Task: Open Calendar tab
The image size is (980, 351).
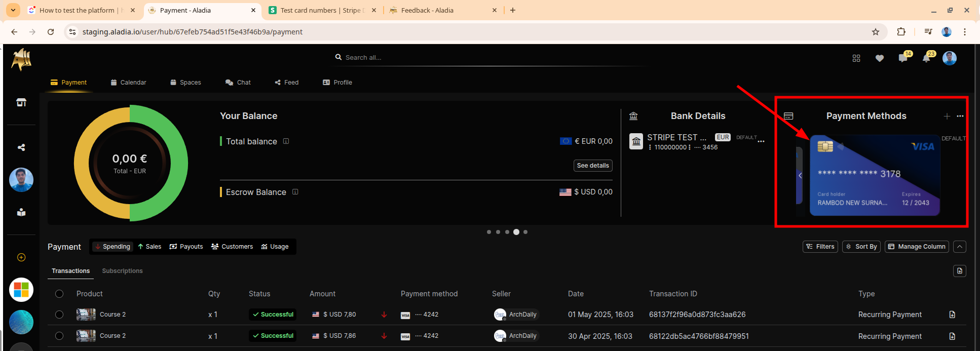Action: (129, 83)
